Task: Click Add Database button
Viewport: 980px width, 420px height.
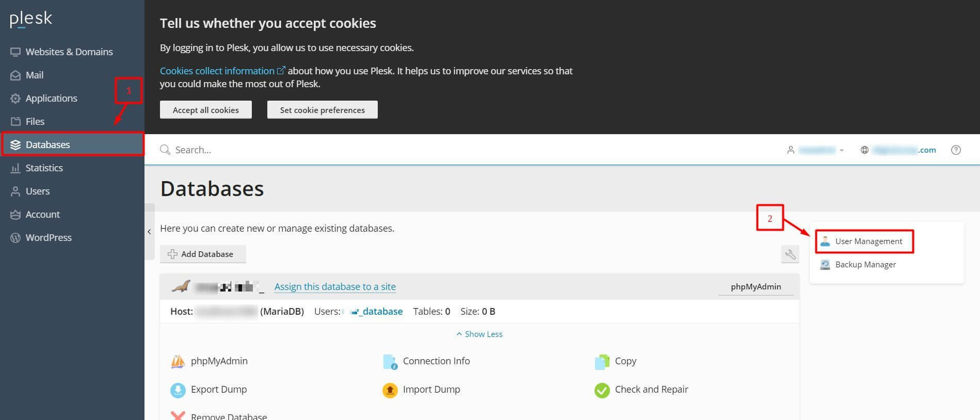Action: click(x=203, y=254)
